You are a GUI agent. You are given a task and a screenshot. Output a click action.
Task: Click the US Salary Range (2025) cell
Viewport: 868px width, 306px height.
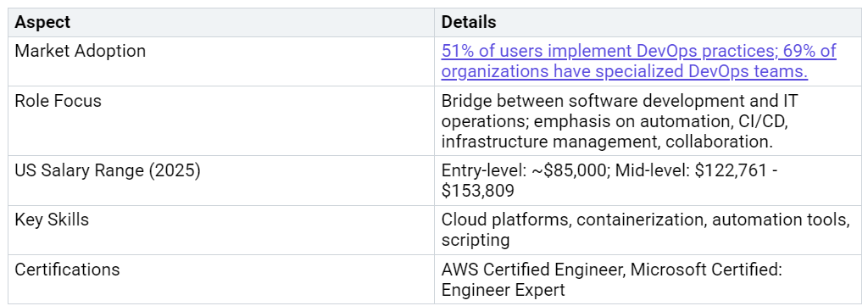pos(221,181)
